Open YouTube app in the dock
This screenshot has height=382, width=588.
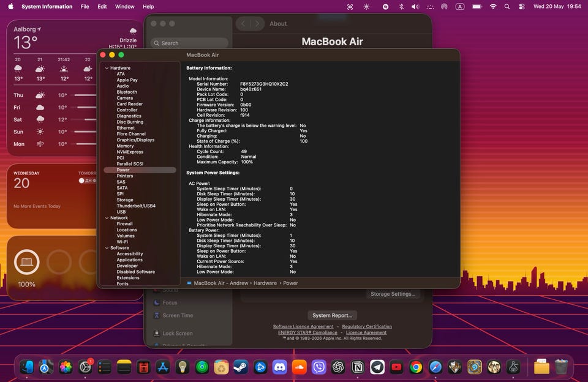[397, 367]
